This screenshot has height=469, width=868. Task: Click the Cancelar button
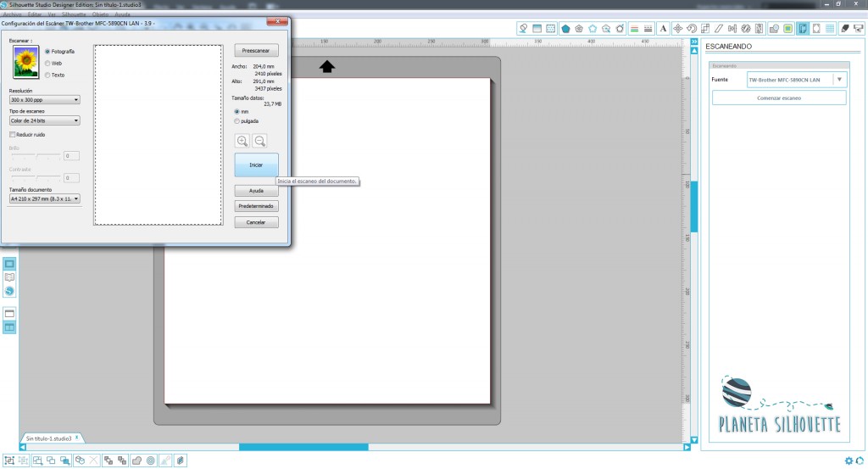256,222
